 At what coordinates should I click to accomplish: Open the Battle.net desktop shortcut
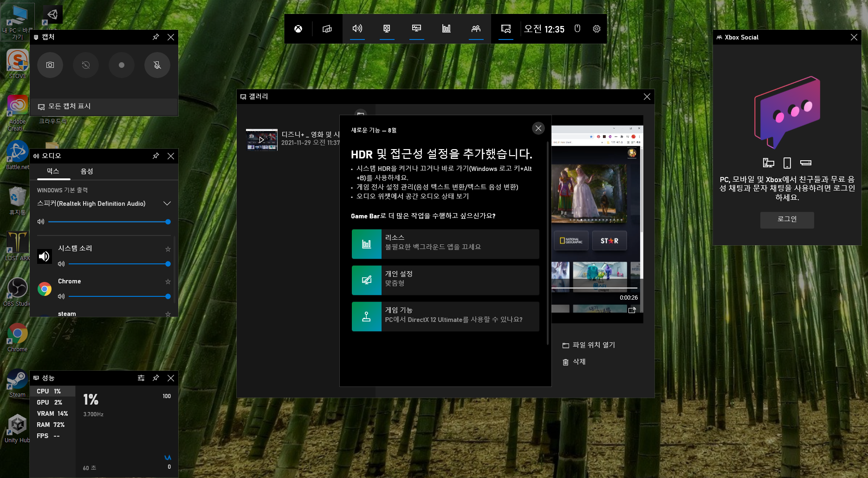[18, 155]
